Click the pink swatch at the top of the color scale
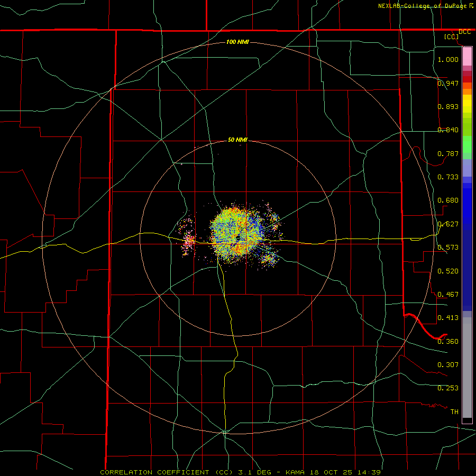This screenshot has width=476, height=476. [x=467, y=57]
